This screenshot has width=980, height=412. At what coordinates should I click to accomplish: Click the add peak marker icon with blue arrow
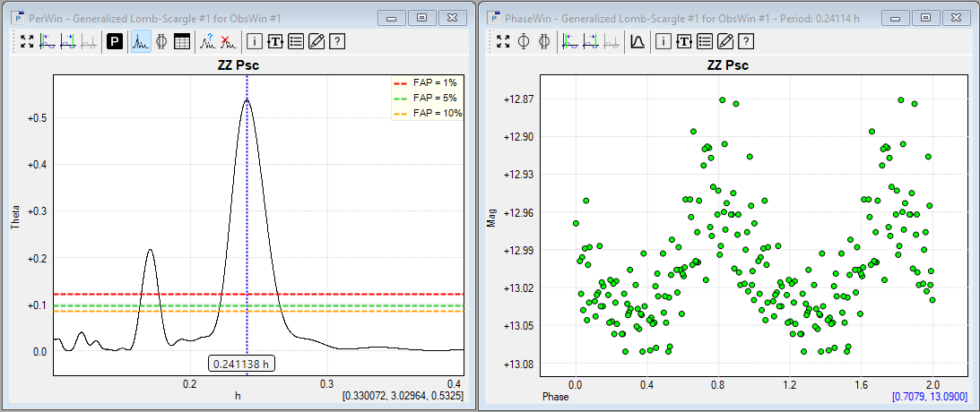[x=207, y=41]
